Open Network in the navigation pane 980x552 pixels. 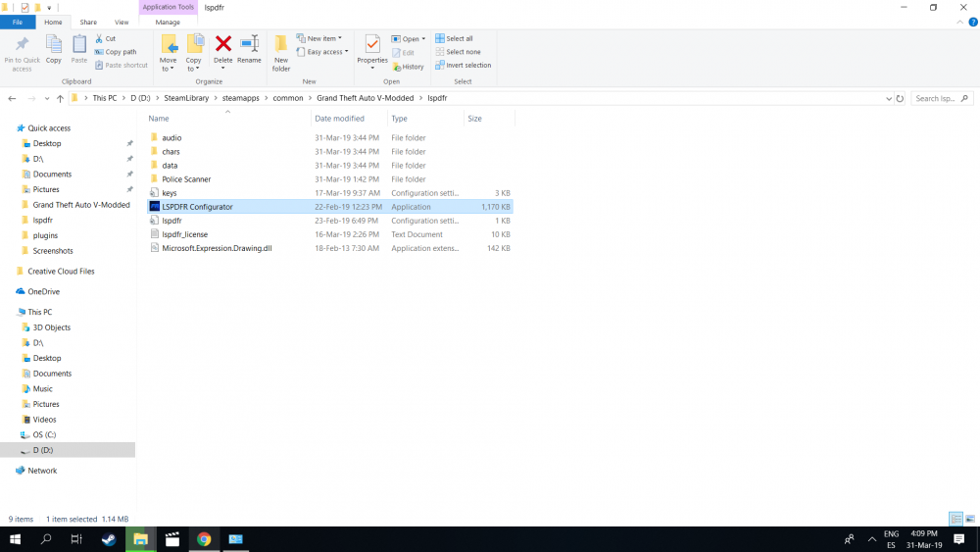coord(42,470)
